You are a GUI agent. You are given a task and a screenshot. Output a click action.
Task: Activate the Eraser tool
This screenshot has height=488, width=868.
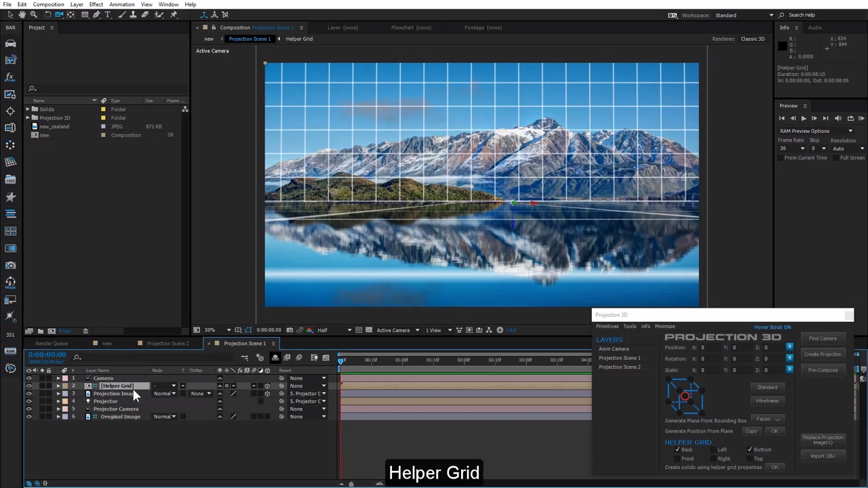(x=145, y=15)
